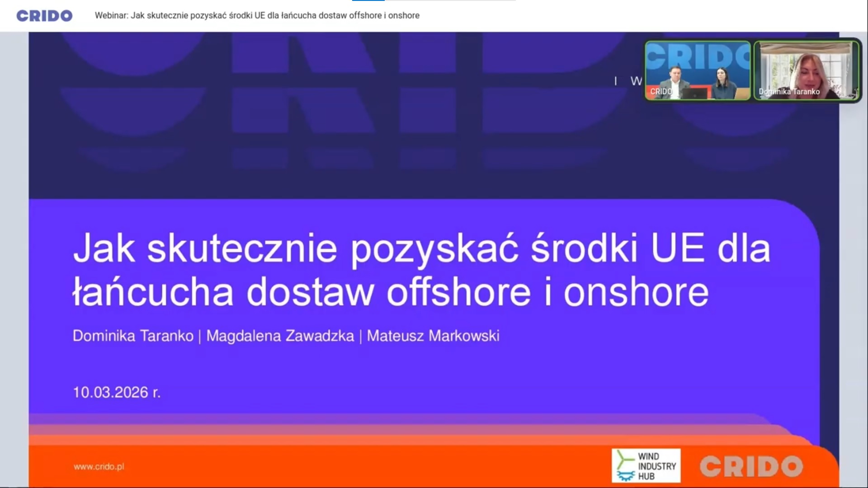The height and width of the screenshot is (488, 868).
Task: Click the Wind Industry Hub logo
Action: 646,466
